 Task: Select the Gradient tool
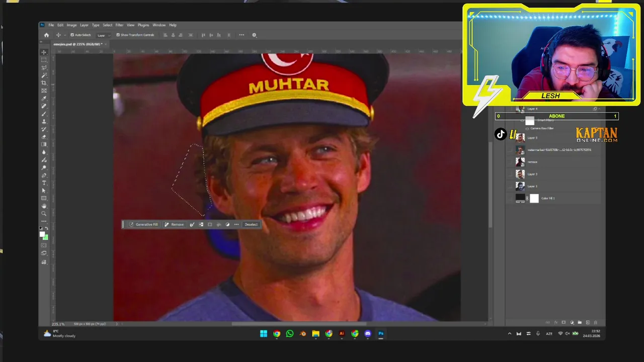coord(44,144)
